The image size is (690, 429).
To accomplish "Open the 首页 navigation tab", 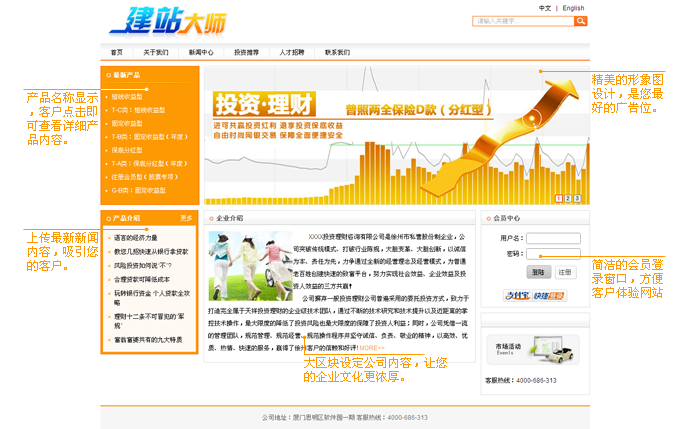I will coord(117,52).
